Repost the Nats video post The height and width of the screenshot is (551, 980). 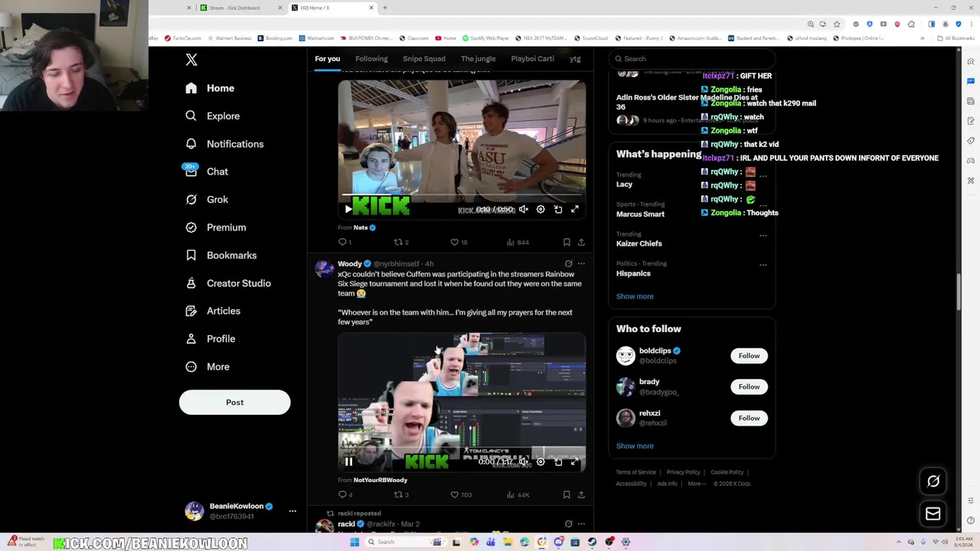coord(400,242)
